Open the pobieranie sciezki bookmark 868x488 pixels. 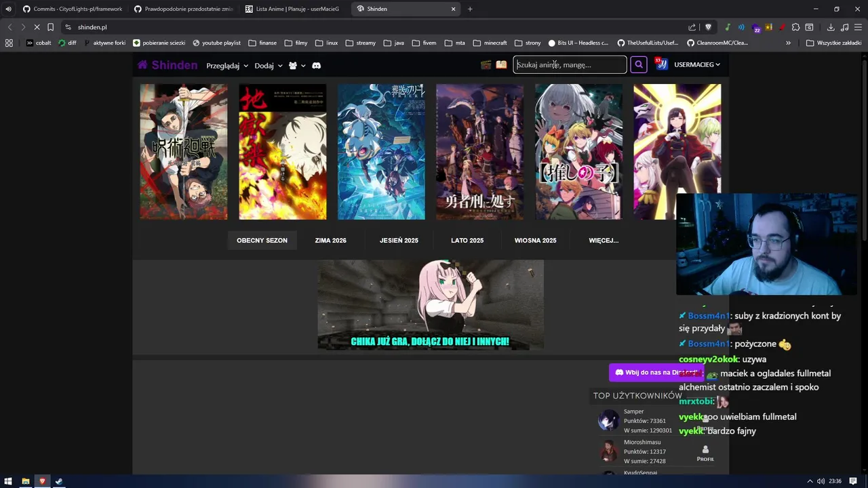159,43
